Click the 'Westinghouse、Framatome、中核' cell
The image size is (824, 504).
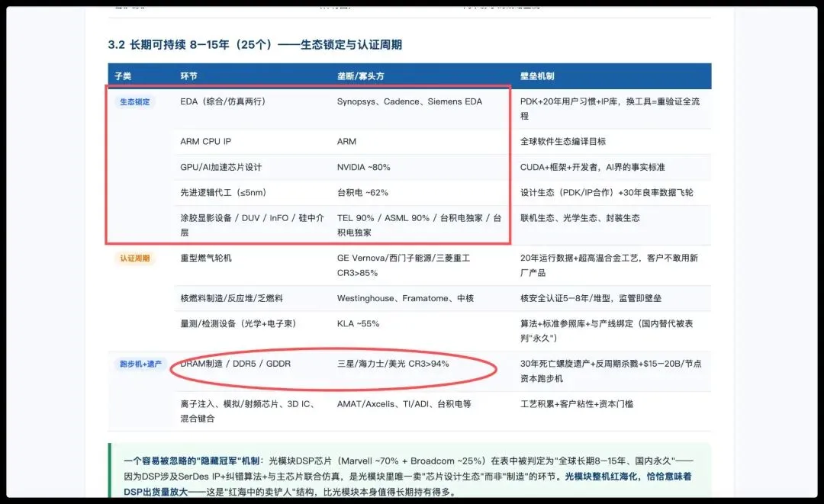405,298
